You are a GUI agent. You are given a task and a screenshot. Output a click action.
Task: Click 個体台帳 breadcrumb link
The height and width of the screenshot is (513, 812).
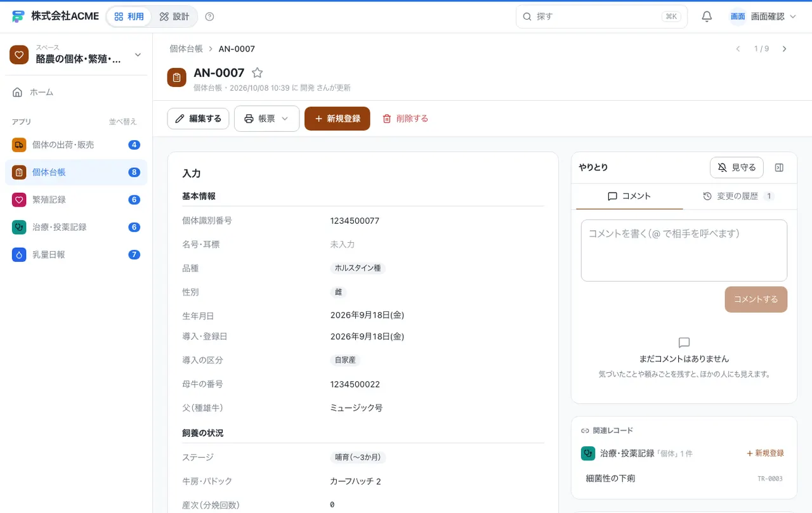pos(187,49)
